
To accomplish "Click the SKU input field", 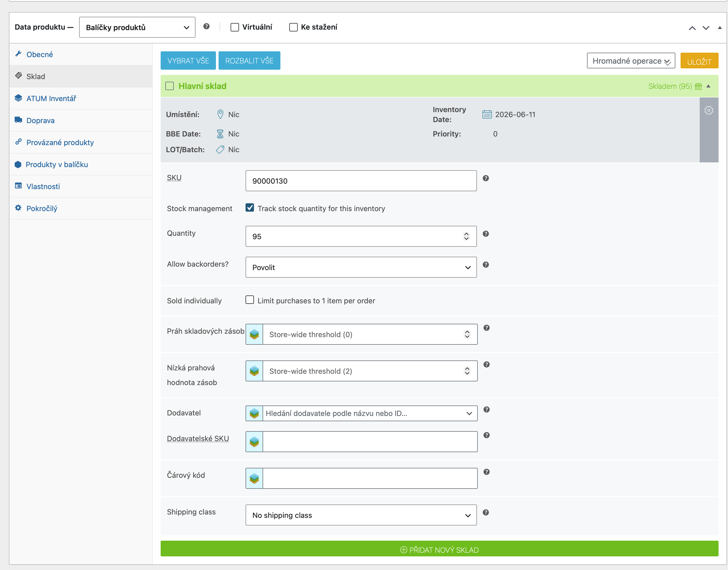I will point(361,181).
